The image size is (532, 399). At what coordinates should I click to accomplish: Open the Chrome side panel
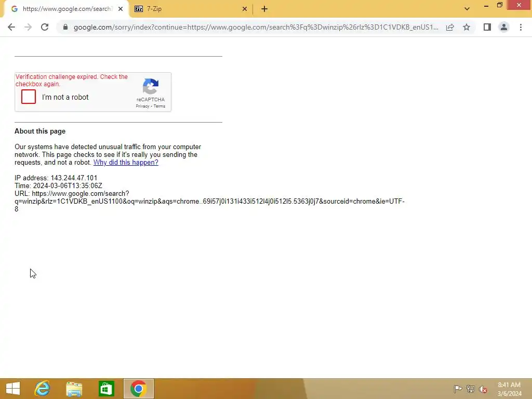[x=487, y=27]
